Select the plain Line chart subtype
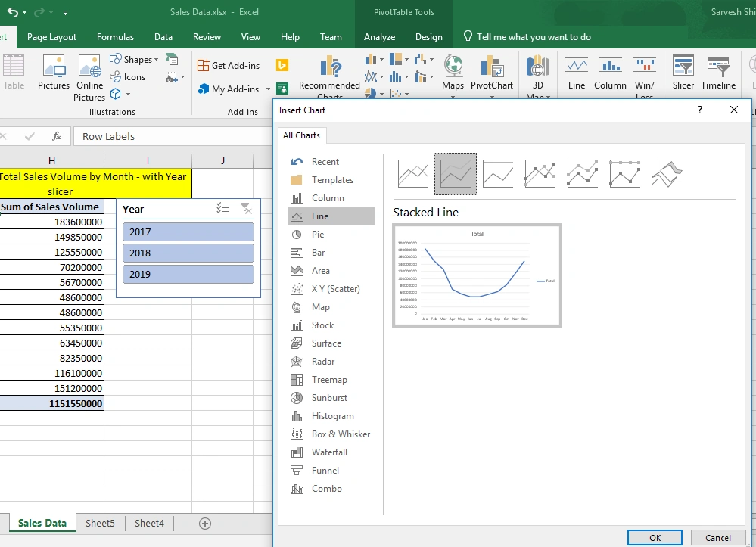The height and width of the screenshot is (547, 756). pyautogui.click(x=413, y=174)
